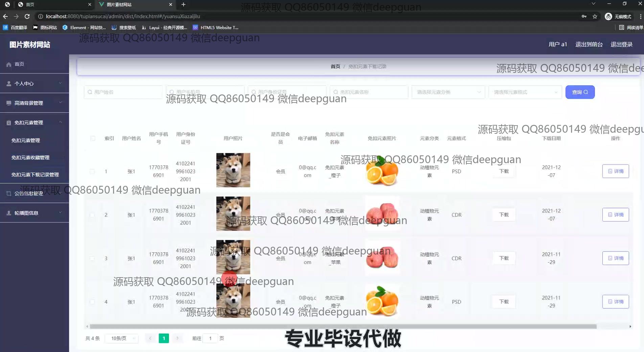Click the 用户身份证号 search field

[287, 92]
